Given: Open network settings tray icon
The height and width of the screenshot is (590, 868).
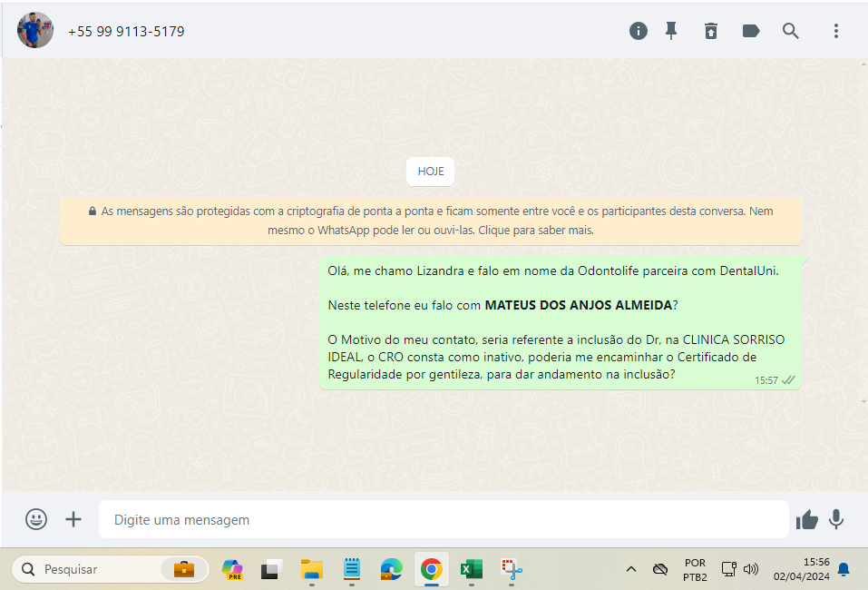Looking at the screenshot, I should point(728,569).
